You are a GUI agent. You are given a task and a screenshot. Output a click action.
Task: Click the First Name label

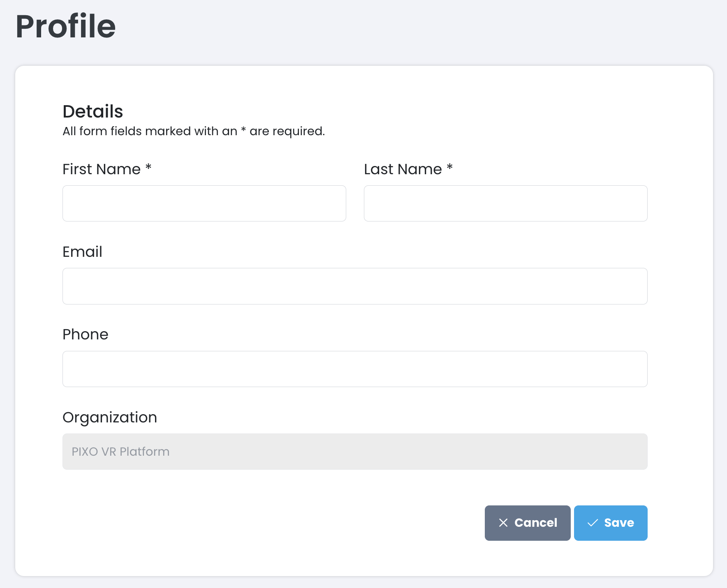(x=102, y=169)
